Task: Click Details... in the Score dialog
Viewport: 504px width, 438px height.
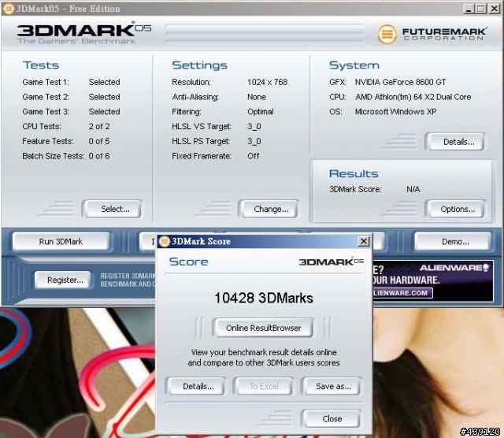Action: pyautogui.click(x=196, y=386)
